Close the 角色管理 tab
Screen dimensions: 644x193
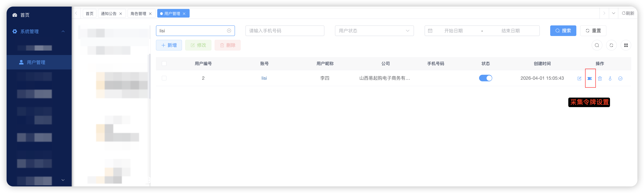click(x=150, y=14)
